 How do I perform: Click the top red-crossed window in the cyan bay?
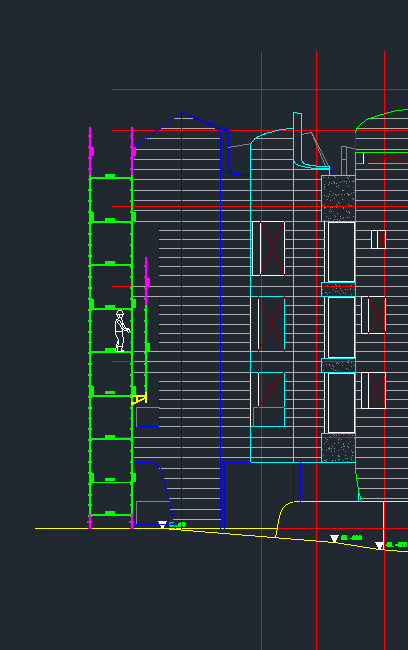(269, 248)
